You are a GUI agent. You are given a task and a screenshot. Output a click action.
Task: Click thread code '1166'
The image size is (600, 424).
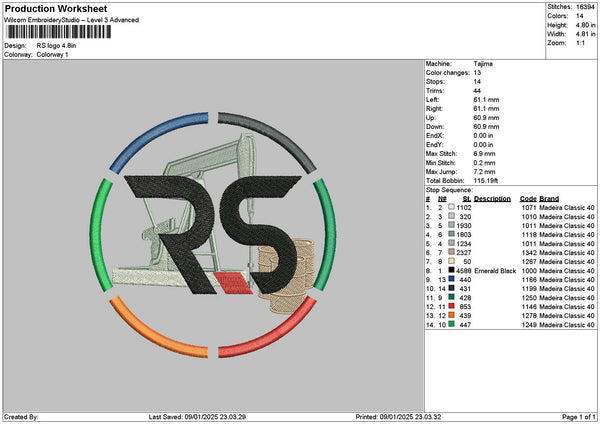click(529, 279)
